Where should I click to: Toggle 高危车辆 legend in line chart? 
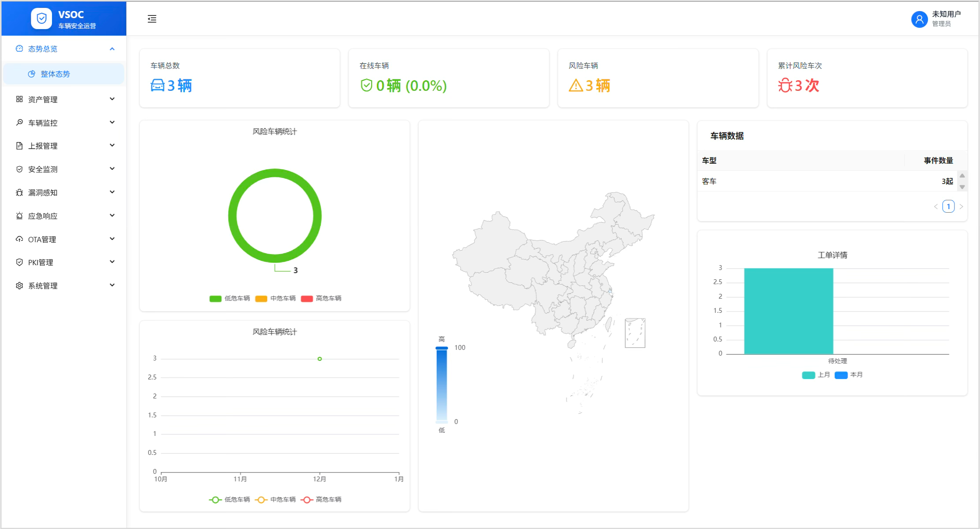click(322, 499)
